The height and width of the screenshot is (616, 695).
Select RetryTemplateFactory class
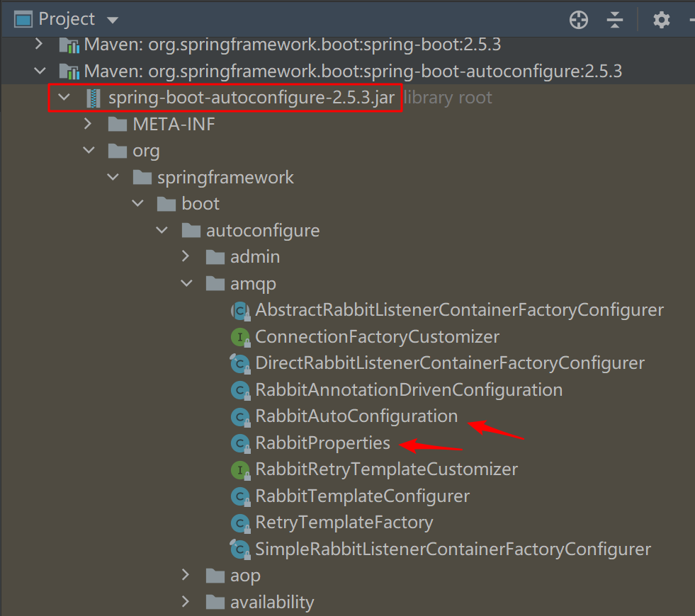[x=344, y=523]
